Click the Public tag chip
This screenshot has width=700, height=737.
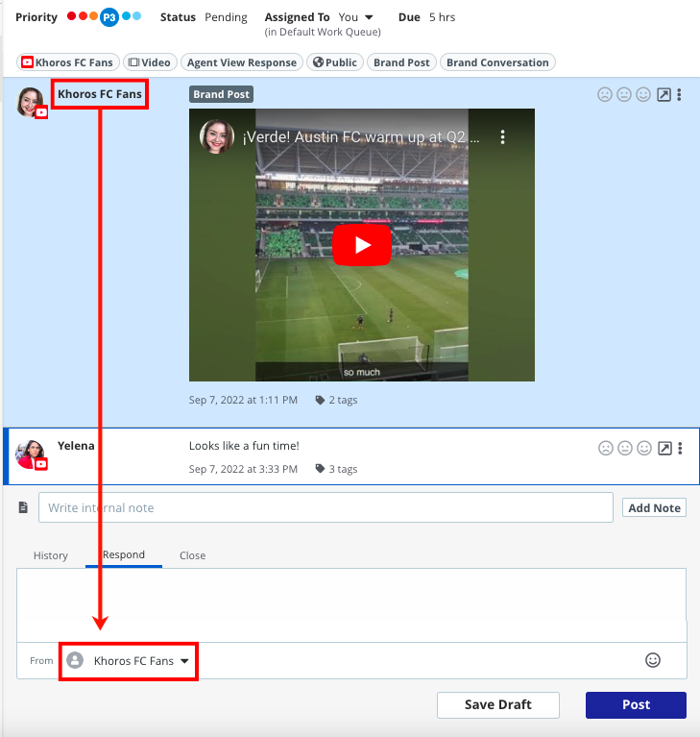tap(335, 62)
